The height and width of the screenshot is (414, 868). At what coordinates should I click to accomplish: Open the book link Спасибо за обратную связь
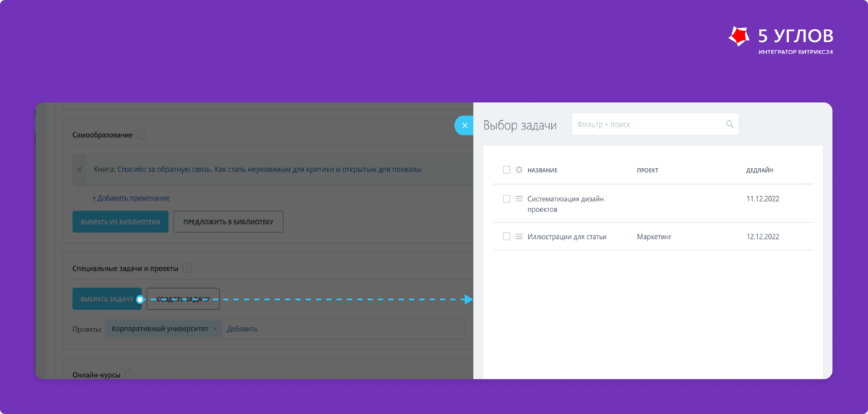coord(270,169)
